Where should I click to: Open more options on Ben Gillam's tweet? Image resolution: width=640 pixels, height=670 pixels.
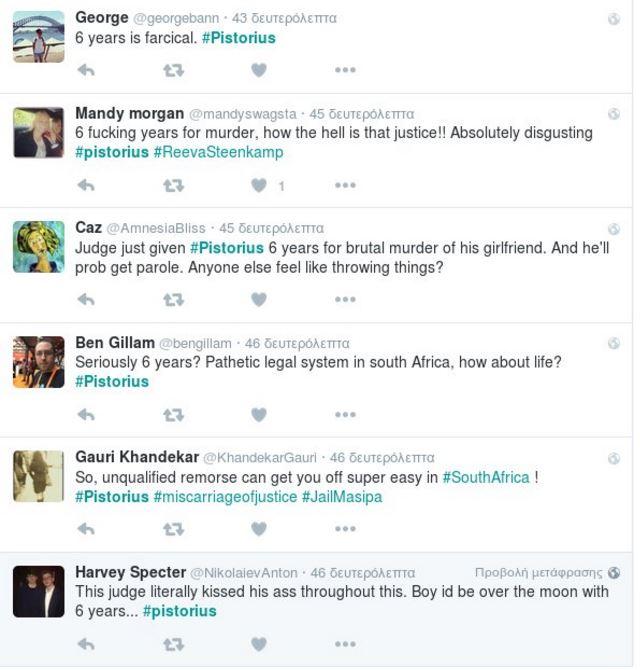(x=345, y=414)
